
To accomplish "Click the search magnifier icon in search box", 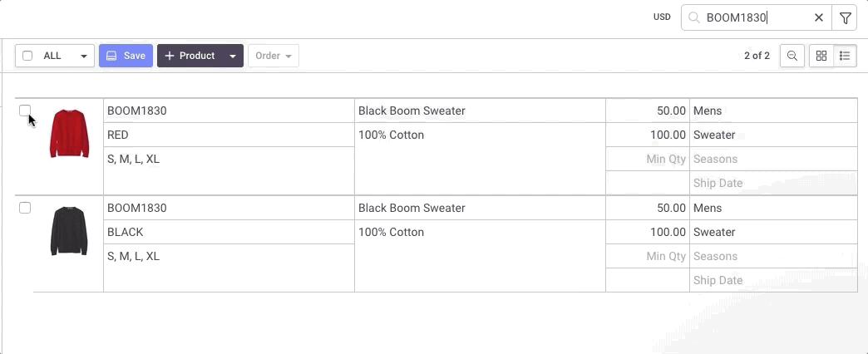I will (x=693, y=17).
